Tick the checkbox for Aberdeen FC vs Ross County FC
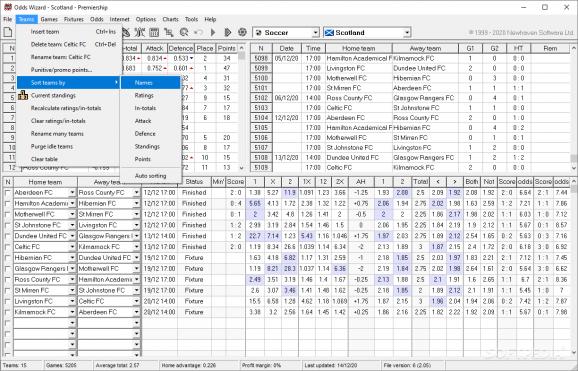Viewport: 578px width, 371px height. (7, 193)
